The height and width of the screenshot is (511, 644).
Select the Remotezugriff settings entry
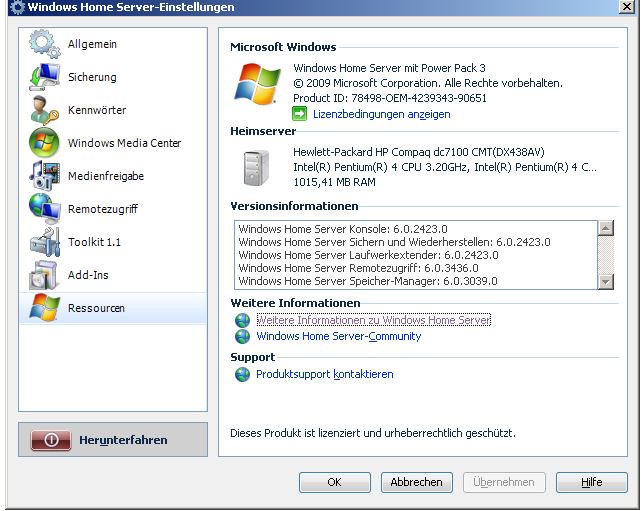click(113, 209)
